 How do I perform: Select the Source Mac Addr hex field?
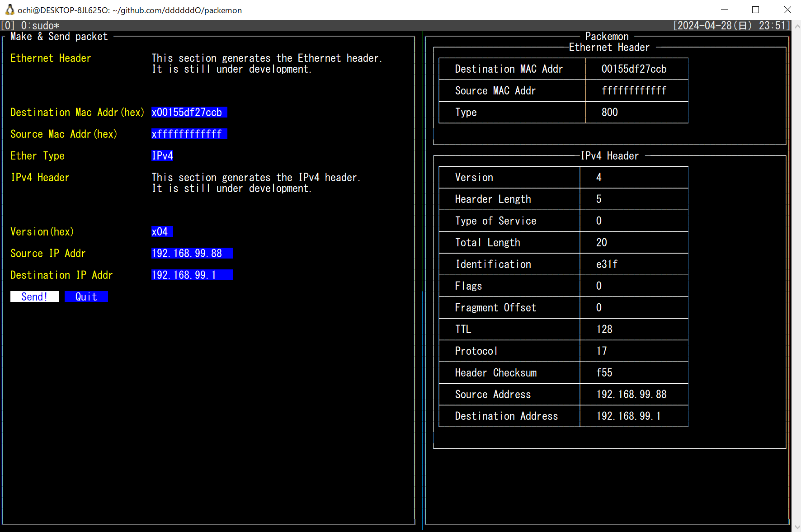tap(189, 134)
